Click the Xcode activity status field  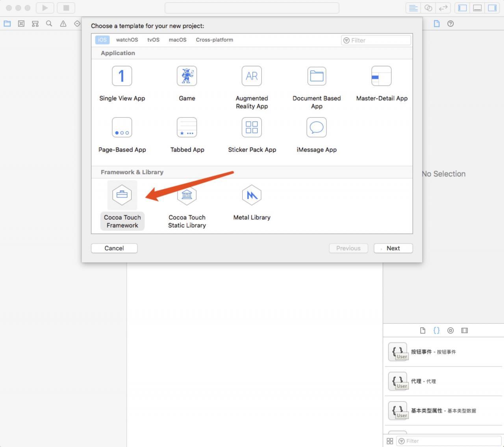click(252, 8)
